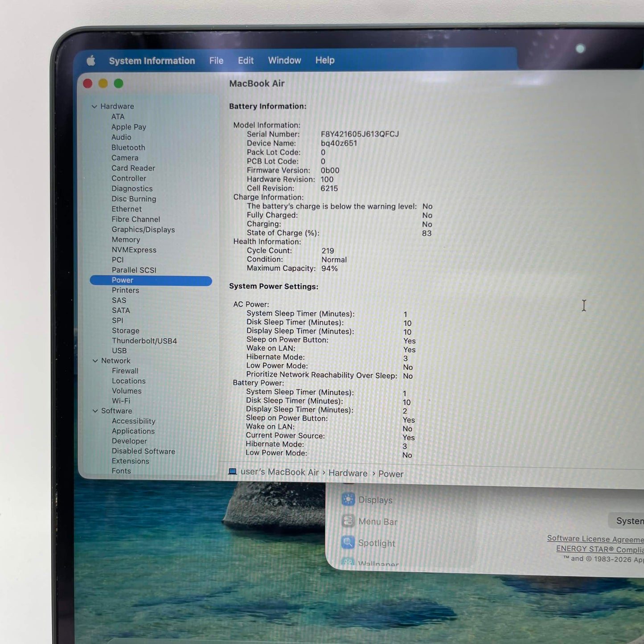
Task: Open Spotlight icon in System Settings window
Action: coord(348,542)
